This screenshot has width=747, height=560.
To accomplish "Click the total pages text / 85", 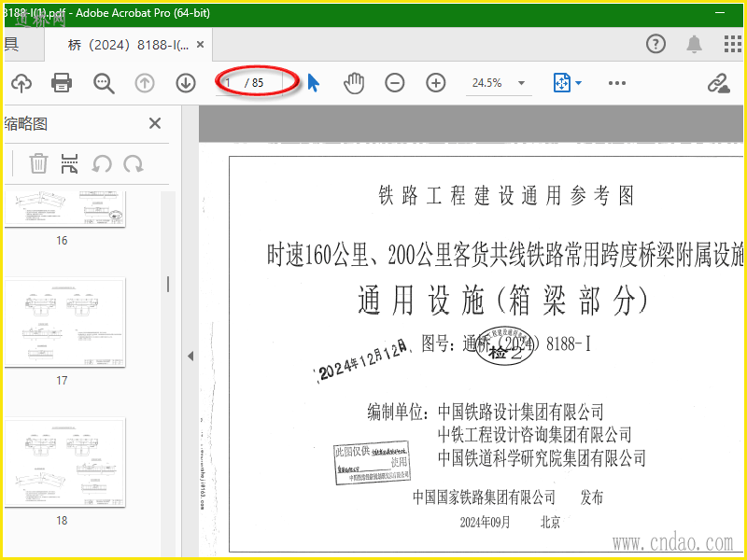I will pos(254,83).
